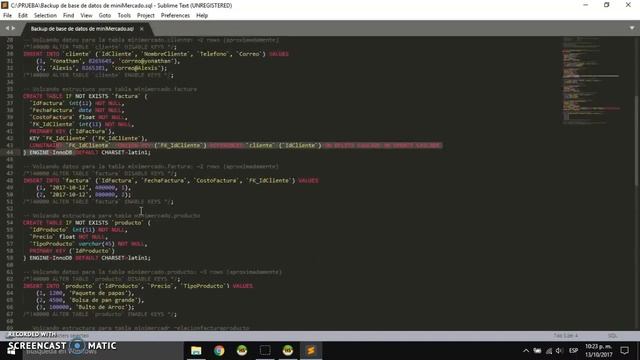Click line number 54 in the gutter

[10, 223]
